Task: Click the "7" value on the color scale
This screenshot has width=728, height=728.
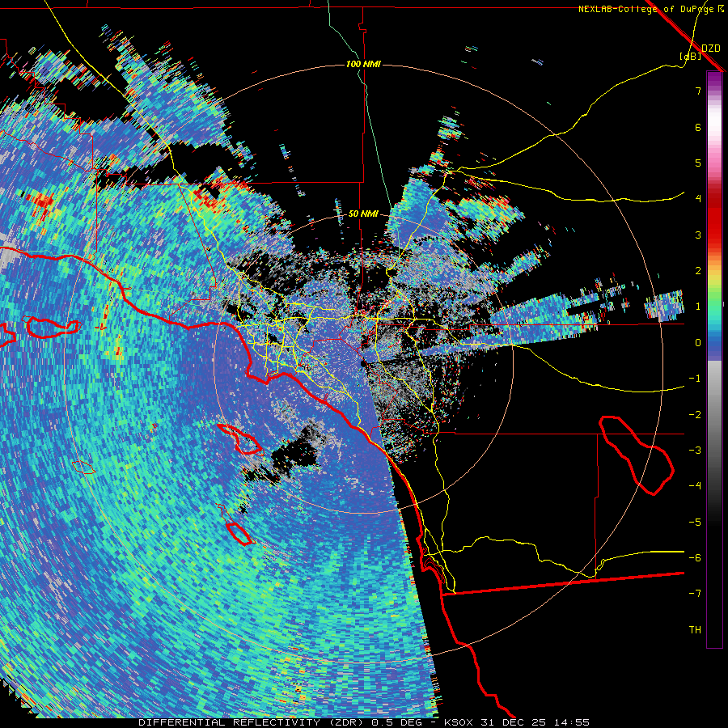Action: tap(698, 91)
